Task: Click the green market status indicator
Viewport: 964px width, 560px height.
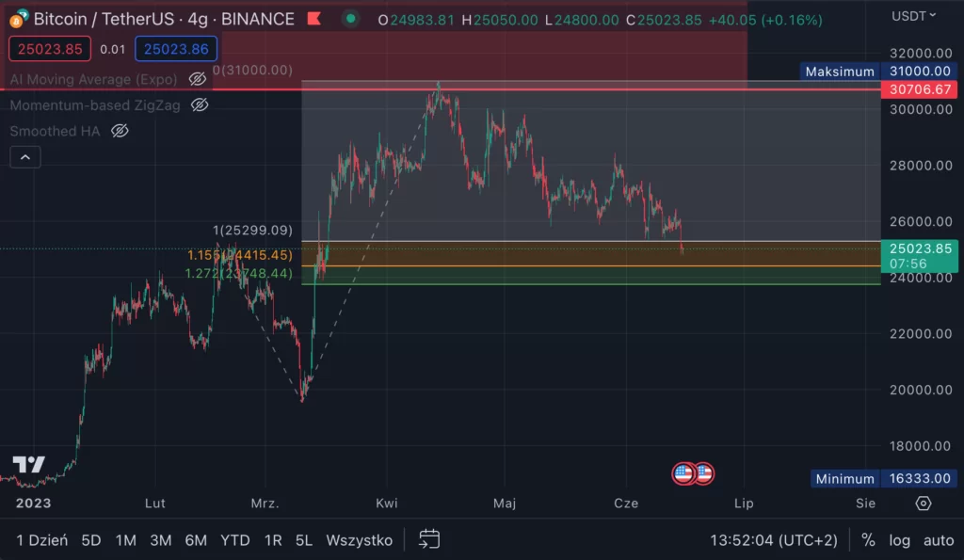Action: coord(350,19)
